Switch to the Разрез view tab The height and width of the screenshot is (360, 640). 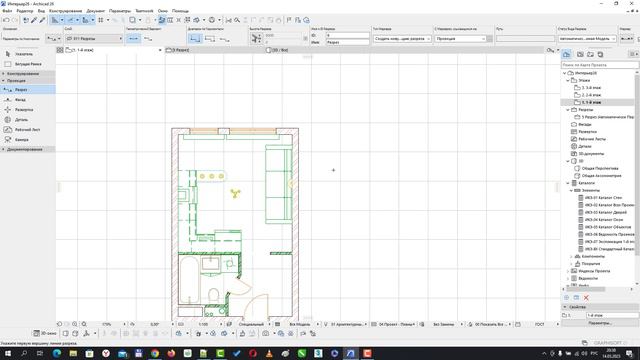click(x=178, y=50)
